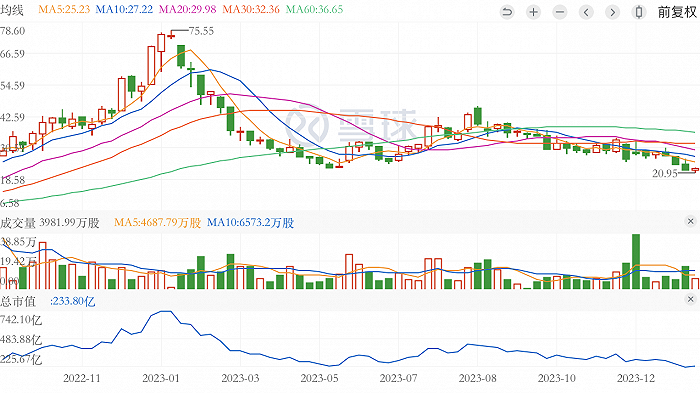This screenshot has width=700, height=393.
Task: Click the volume MA5 legend label
Action: tap(158, 223)
